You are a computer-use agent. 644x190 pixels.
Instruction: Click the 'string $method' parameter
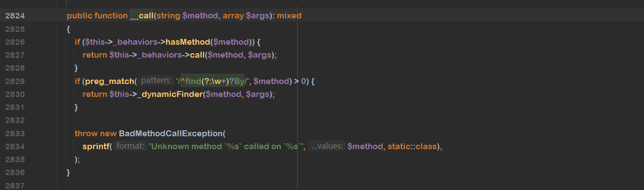click(x=187, y=16)
